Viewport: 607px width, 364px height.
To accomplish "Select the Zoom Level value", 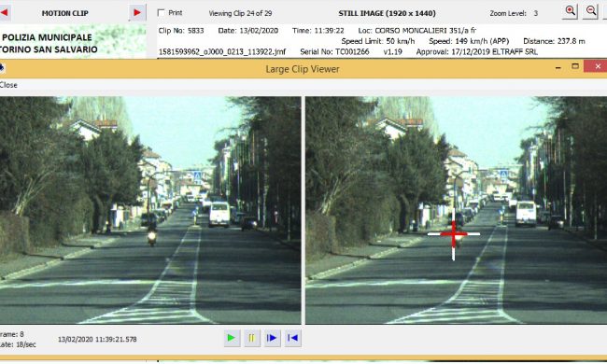I will (536, 13).
